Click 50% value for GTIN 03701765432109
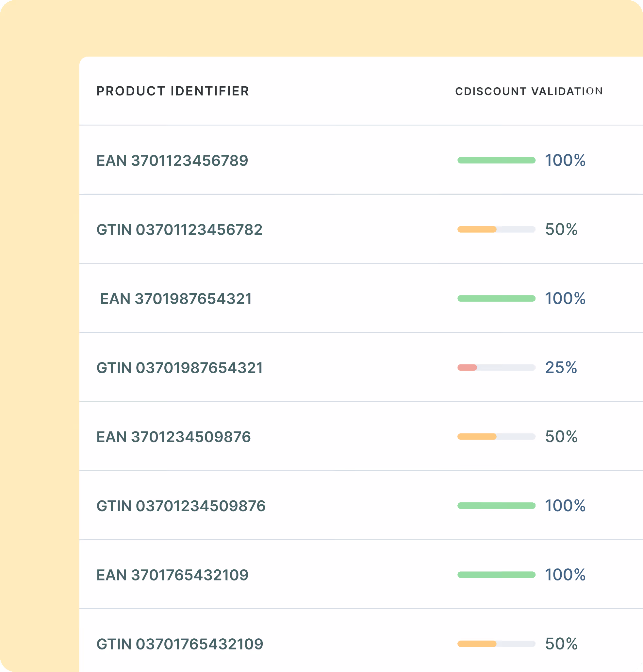This screenshot has height=672, width=643. click(x=561, y=644)
